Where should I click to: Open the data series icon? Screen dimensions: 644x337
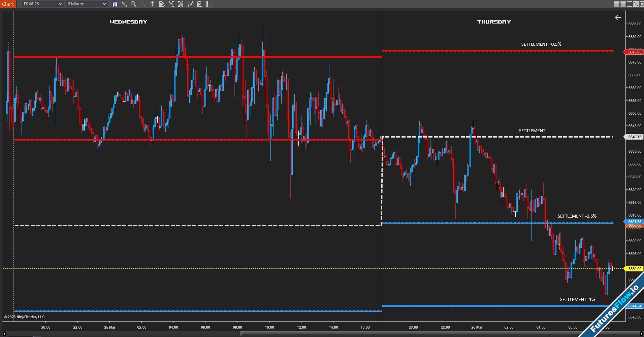[181, 4]
